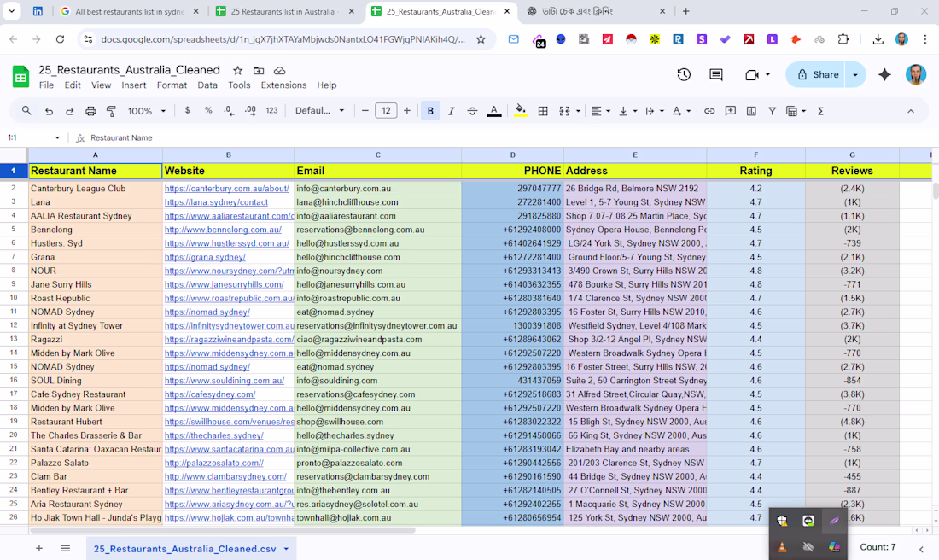Screen dimensions: 939x560
Task: Print the spreadsheet
Action: (90, 111)
